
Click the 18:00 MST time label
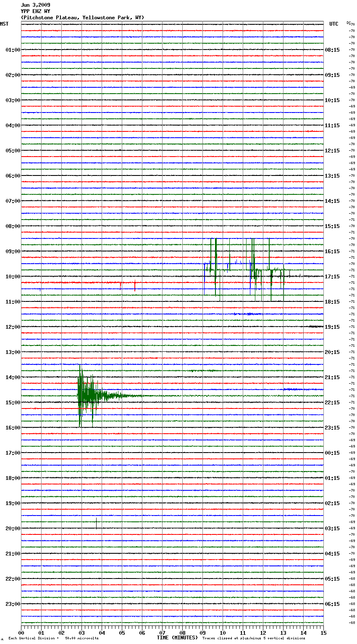13,478
